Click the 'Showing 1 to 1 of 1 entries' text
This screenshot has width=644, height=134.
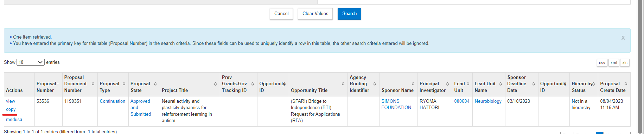tap(60, 132)
